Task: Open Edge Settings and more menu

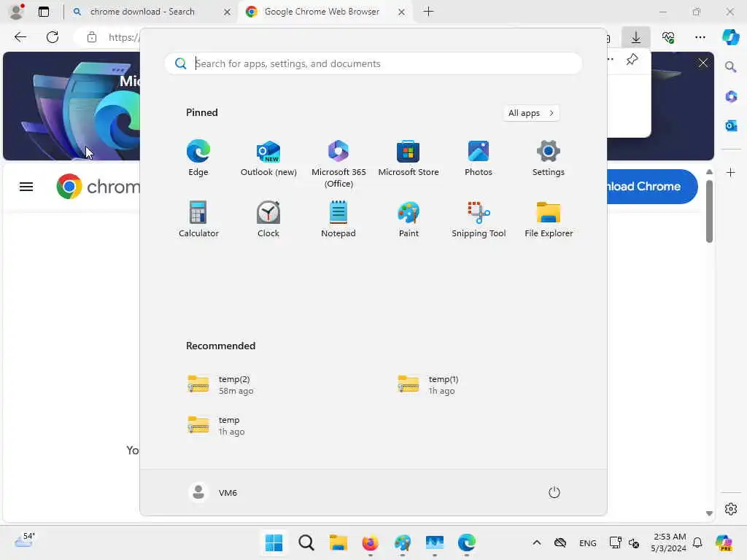Action: [x=700, y=37]
